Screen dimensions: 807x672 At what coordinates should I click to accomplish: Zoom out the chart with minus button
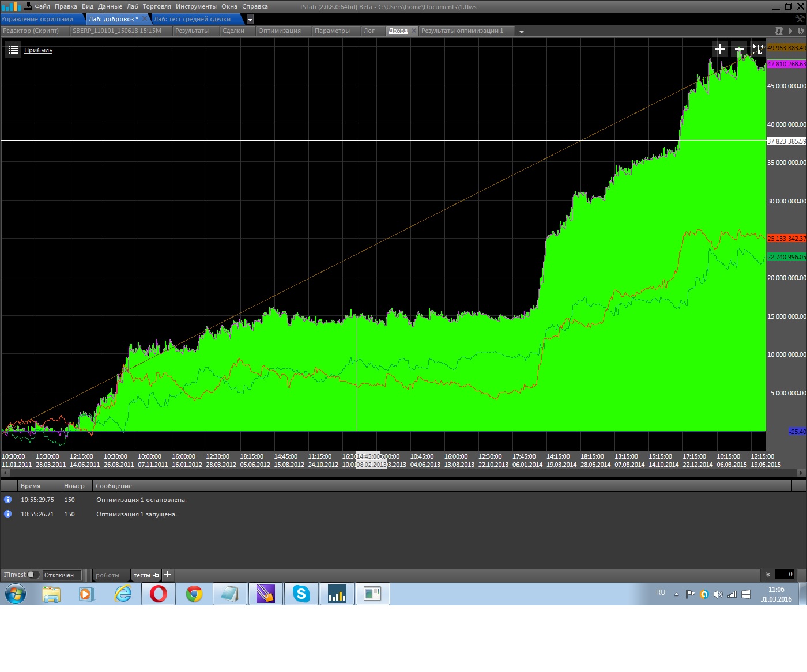739,50
